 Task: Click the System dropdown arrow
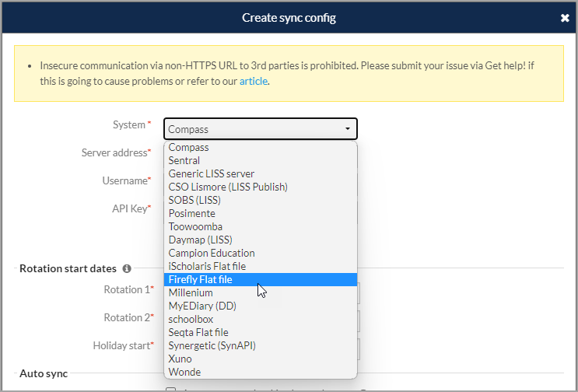coord(347,129)
